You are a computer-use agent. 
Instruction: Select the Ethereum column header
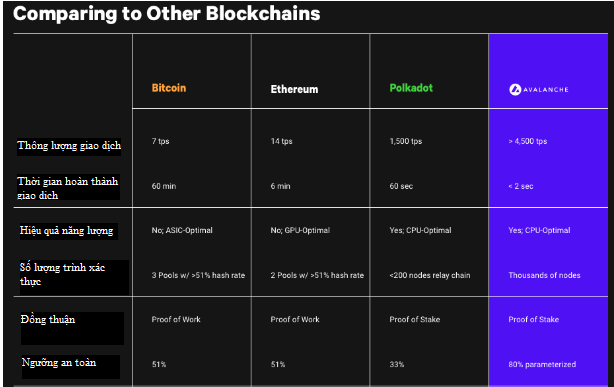point(294,89)
